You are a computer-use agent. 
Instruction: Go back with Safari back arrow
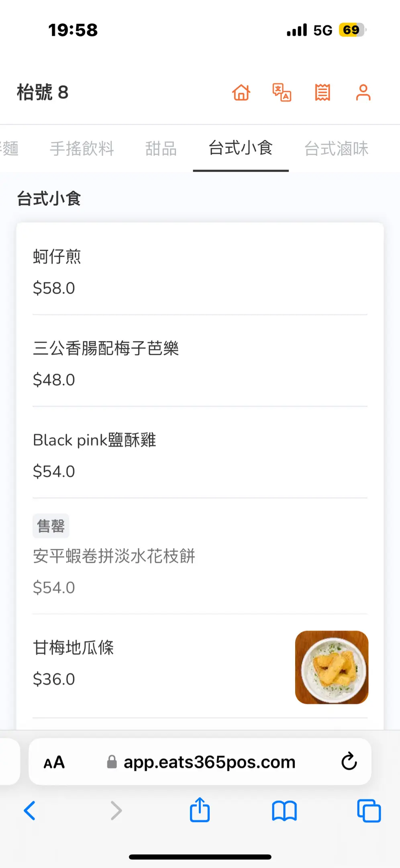(x=30, y=811)
